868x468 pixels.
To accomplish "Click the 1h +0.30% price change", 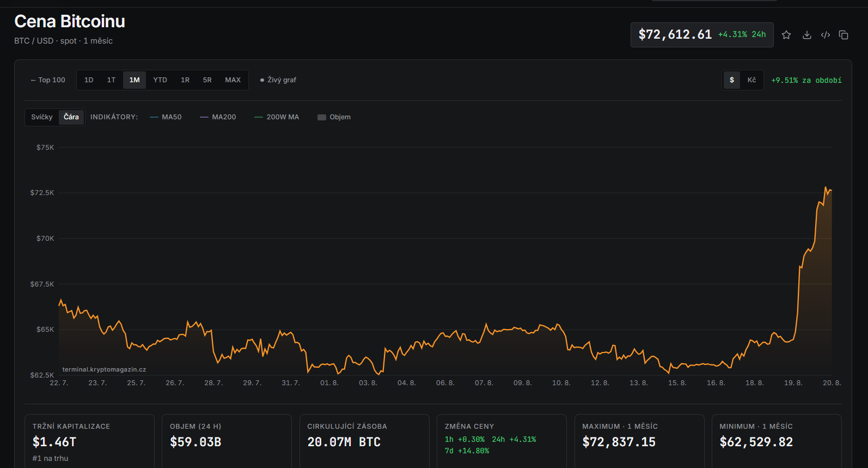I will [x=464, y=440].
